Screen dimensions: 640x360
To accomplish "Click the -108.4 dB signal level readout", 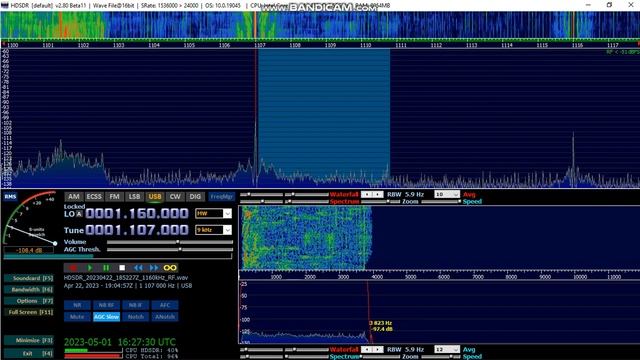I will point(29,250).
